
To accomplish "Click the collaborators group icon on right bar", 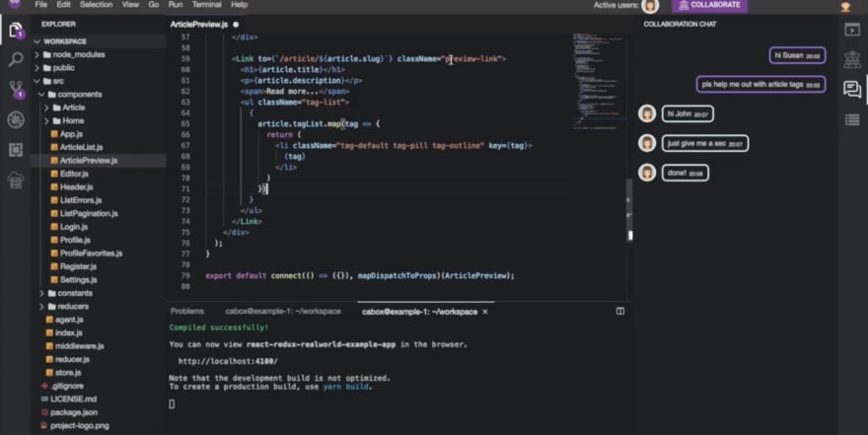I will click(852, 59).
